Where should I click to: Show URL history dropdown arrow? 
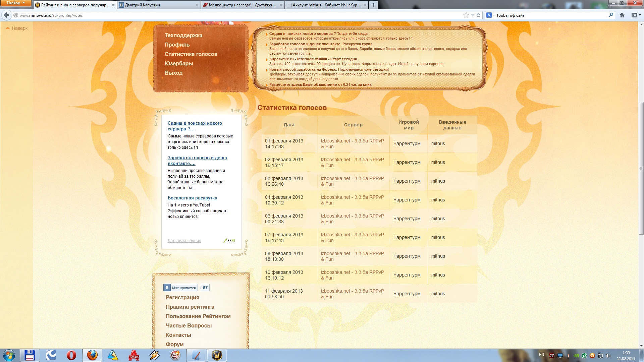473,15
